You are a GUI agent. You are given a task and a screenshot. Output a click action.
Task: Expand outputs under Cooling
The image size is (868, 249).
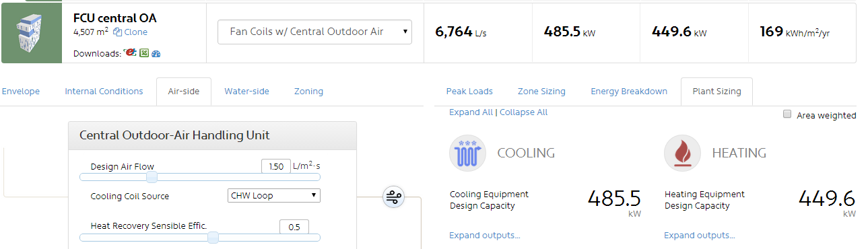pos(485,235)
